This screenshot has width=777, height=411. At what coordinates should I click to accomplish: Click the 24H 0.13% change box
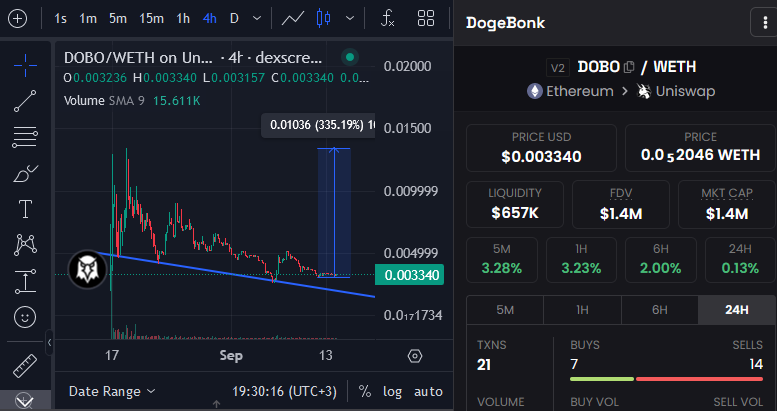point(740,260)
